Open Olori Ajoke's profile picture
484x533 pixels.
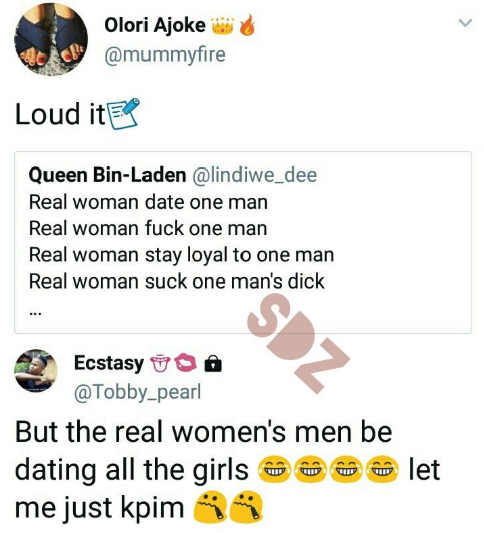tap(50, 39)
